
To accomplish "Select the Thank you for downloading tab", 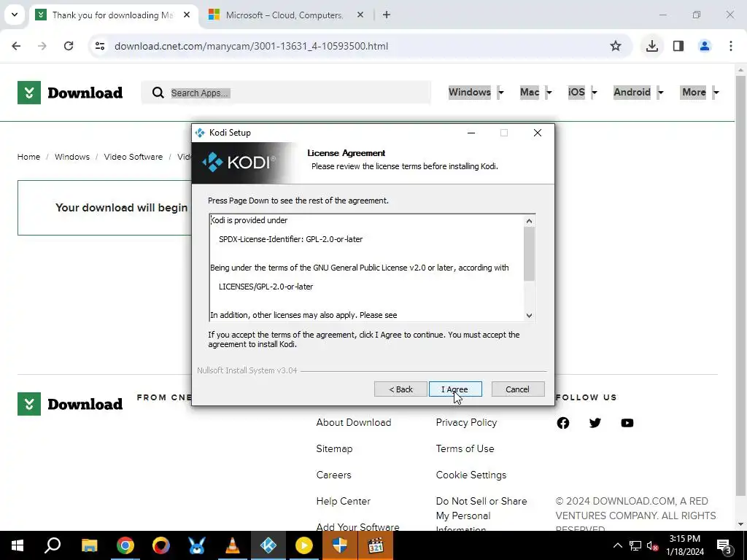I will point(112,15).
